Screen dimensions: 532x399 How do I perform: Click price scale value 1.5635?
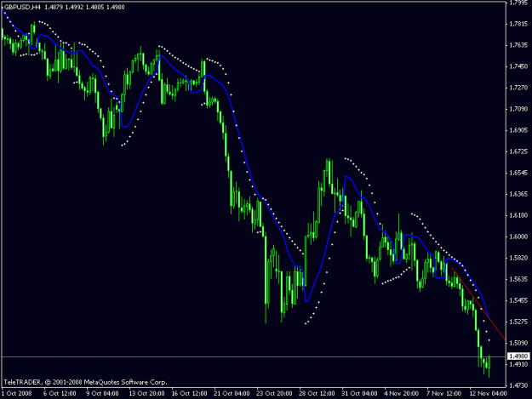click(x=518, y=279)
